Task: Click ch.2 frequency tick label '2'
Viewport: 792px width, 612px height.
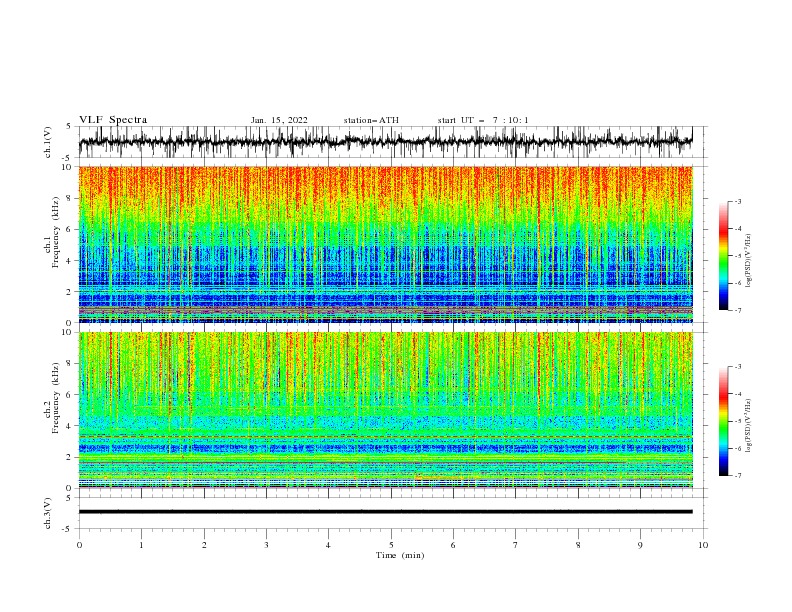Action: [x=69, y=457]
